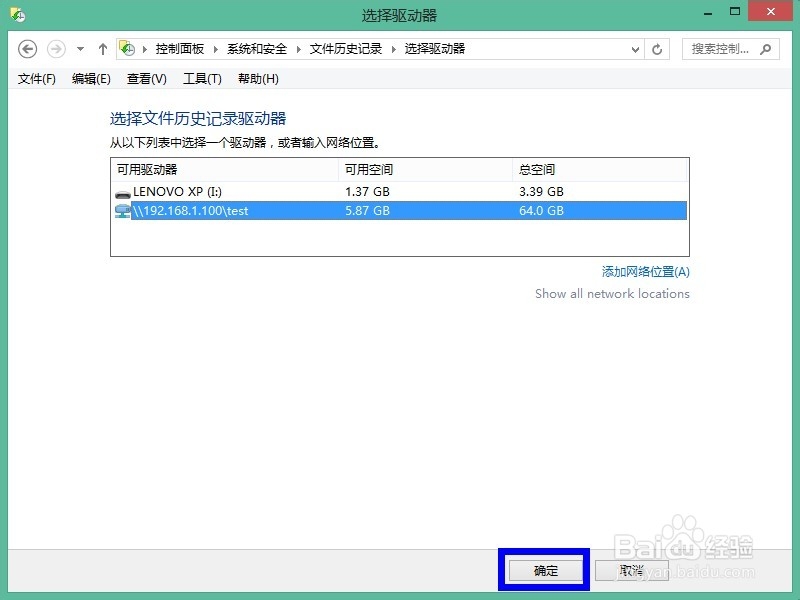This screenshot has width=800, height=600.
Task: Open the 添加网络位置 link
Action: [x=645, y=271]
